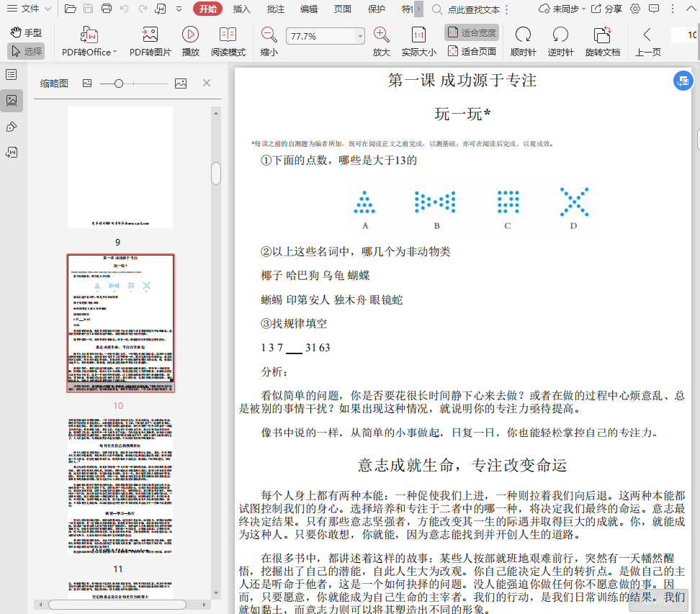Open settings gear icon
Screen dimensions: 700x614
click(634, 9)
